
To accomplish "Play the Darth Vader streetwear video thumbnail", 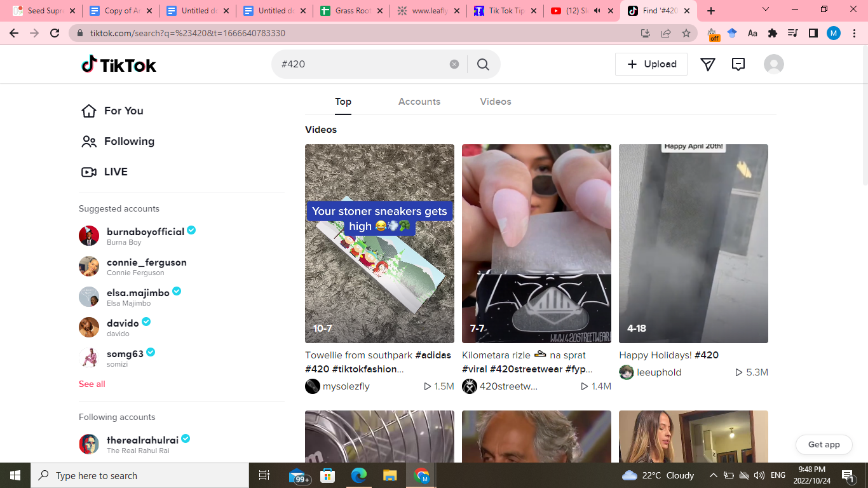I will coord(536,243).
